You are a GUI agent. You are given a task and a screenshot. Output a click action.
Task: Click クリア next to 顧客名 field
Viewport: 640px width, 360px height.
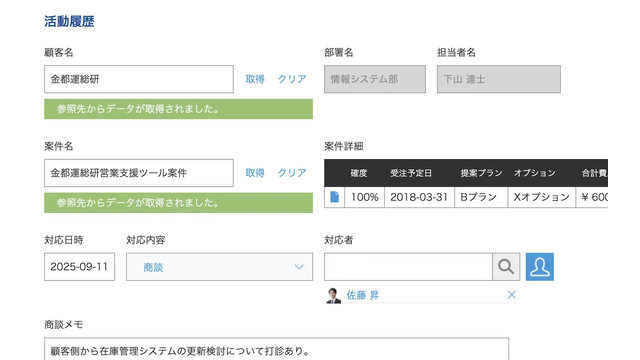point(292,79)
